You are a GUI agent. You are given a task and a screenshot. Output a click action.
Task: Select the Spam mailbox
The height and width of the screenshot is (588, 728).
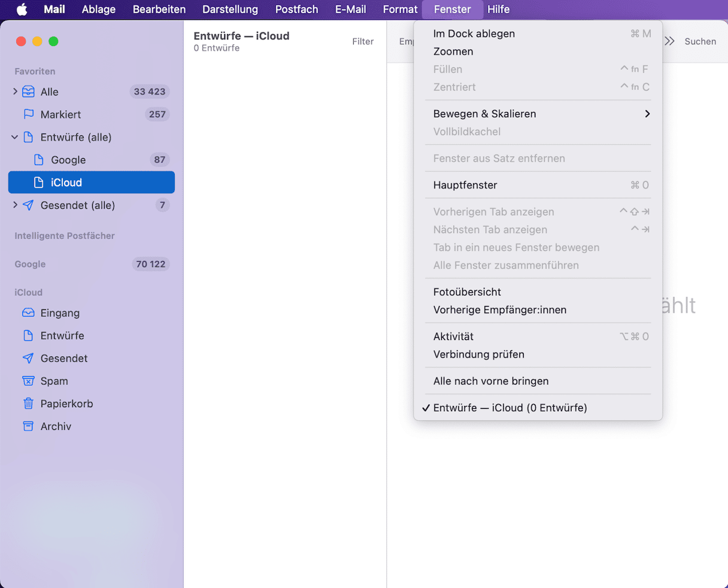tap(92, 381)
